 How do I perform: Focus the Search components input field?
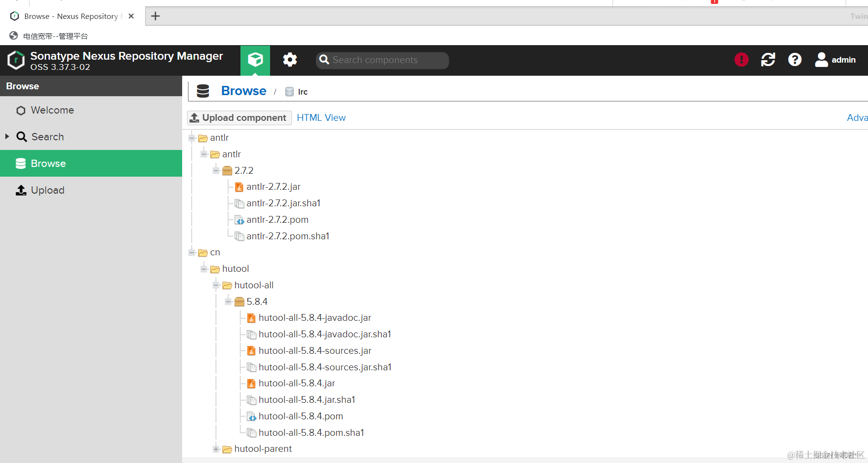pyautogui.click(x=382, y=60)
